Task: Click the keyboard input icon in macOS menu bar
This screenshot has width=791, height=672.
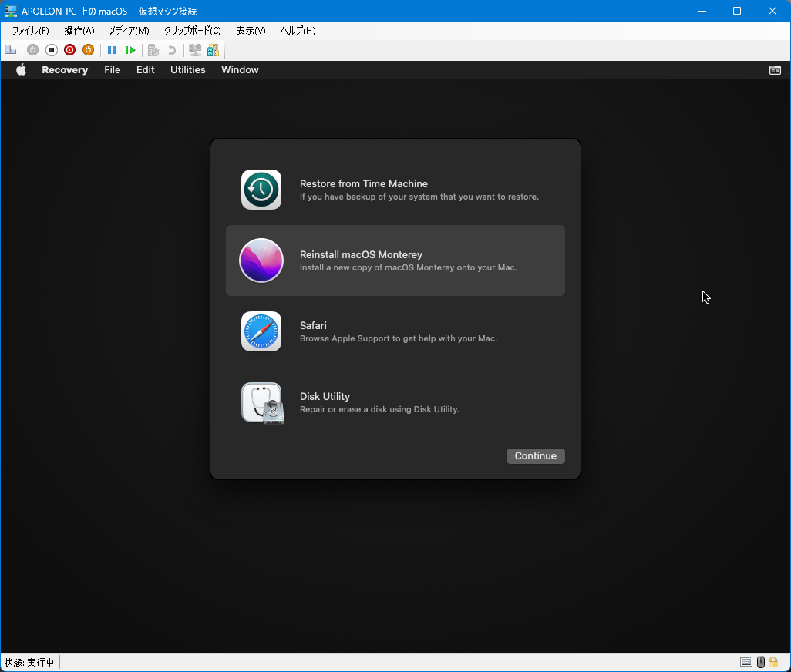Action: click(775, 70)
